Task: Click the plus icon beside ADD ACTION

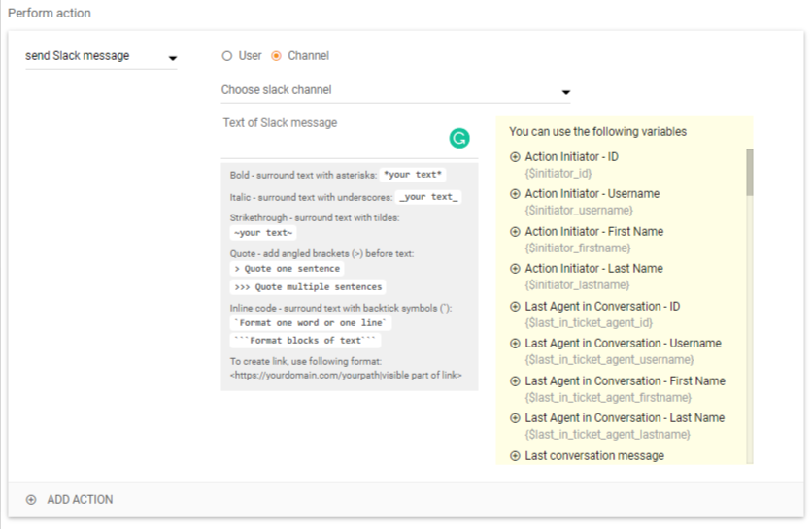Action: click(x=31, y=500)
